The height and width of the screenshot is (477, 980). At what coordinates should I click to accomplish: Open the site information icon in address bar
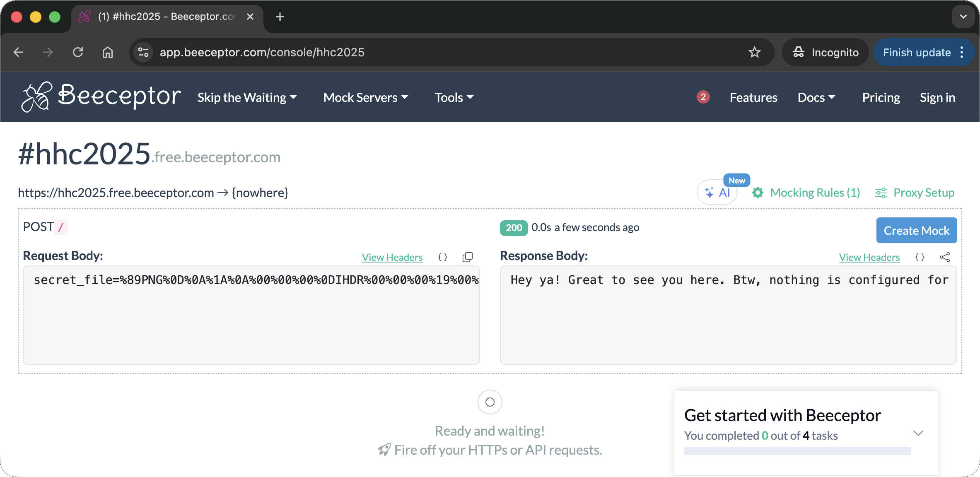143,52
